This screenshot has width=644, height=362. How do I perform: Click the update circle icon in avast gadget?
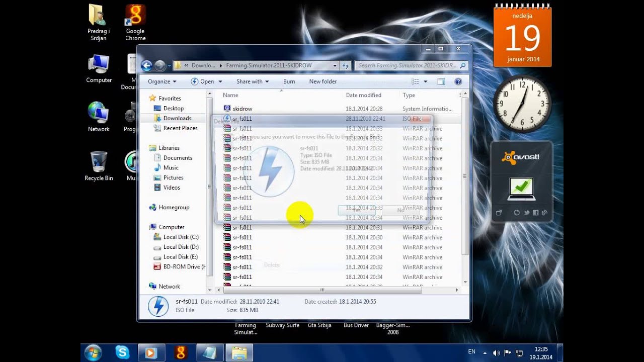(517, 213)
